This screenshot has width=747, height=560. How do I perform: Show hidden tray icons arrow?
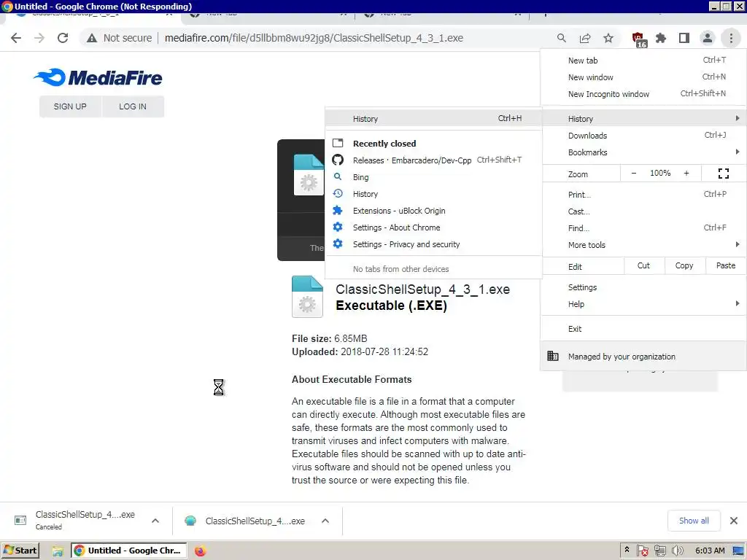coord(627,550)
